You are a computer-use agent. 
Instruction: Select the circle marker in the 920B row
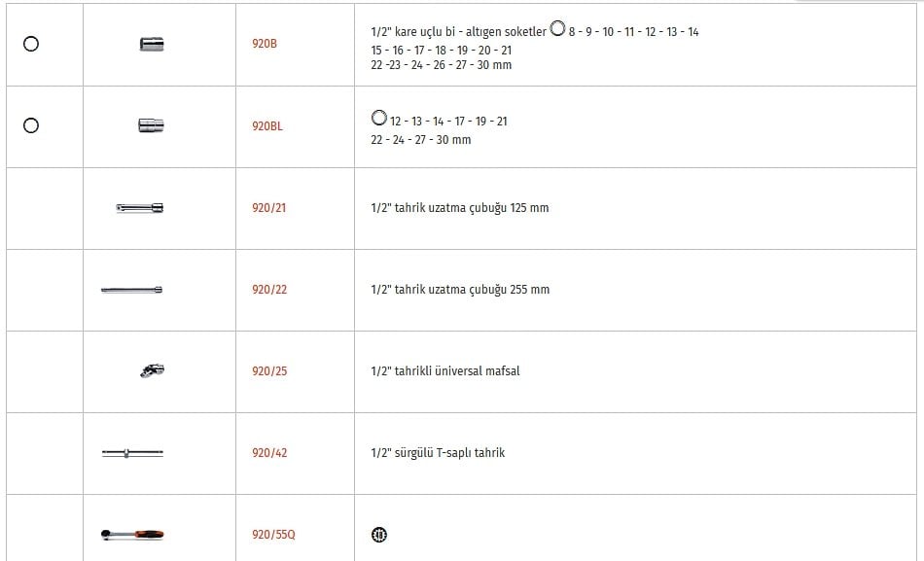pyautogui.click(x=31, y=44)
